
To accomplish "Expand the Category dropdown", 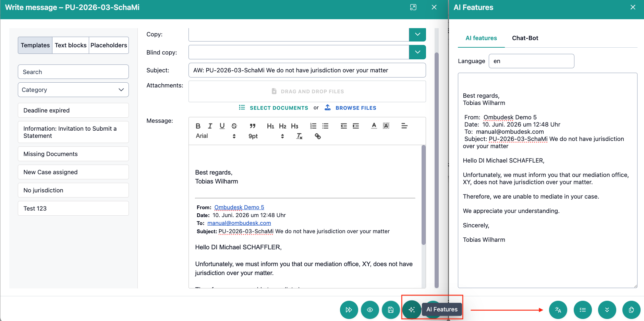I will [x=73, y=90].
